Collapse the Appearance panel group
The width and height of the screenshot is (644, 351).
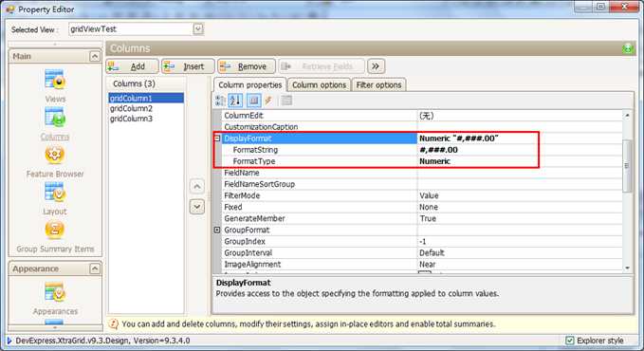tap(95, 268)
